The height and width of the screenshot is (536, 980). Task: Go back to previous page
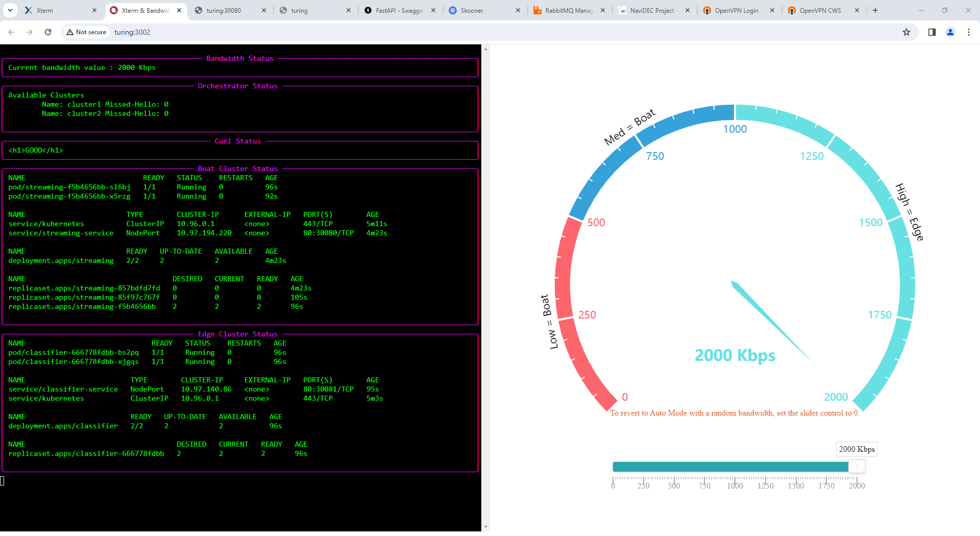[x=11, y=32]
